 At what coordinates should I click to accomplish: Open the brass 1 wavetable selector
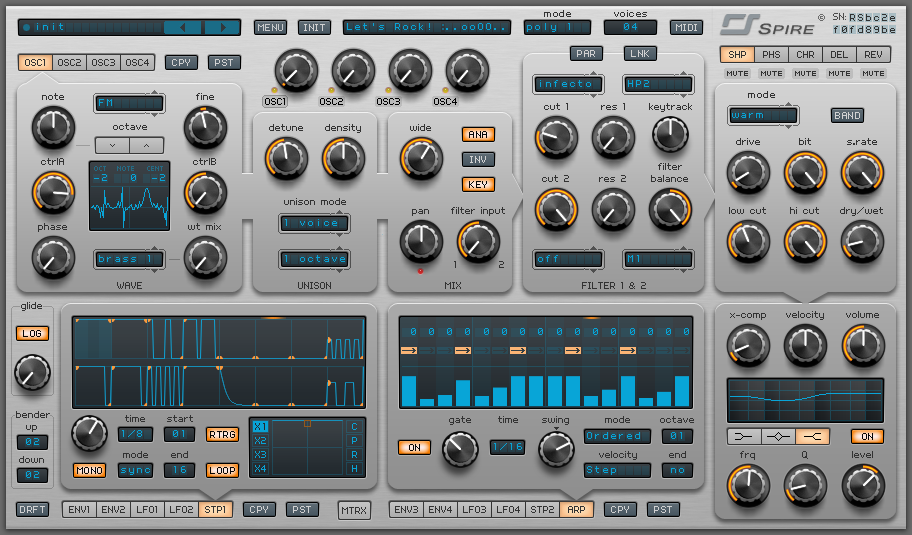[x=129, y=259]
